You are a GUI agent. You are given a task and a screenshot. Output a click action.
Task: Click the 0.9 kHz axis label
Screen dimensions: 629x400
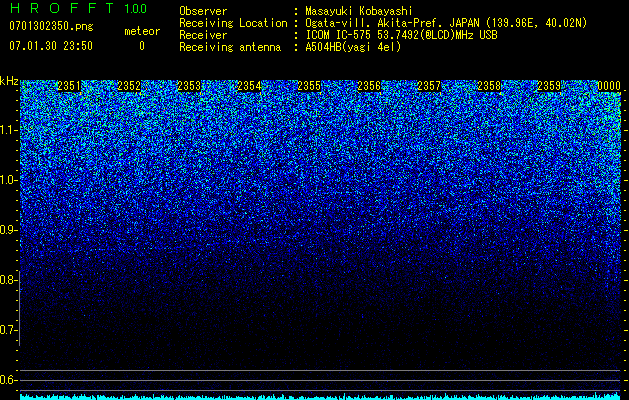[x=9, y=230]
